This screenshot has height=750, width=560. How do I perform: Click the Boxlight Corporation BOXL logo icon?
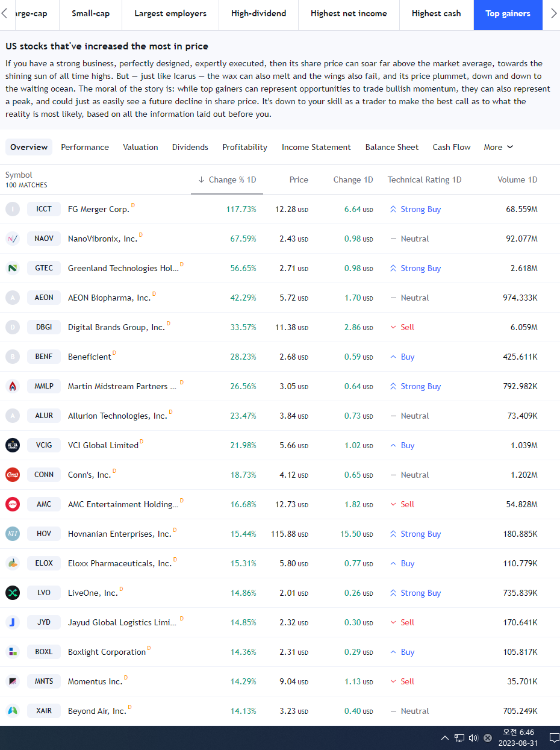tap(13, 652)
